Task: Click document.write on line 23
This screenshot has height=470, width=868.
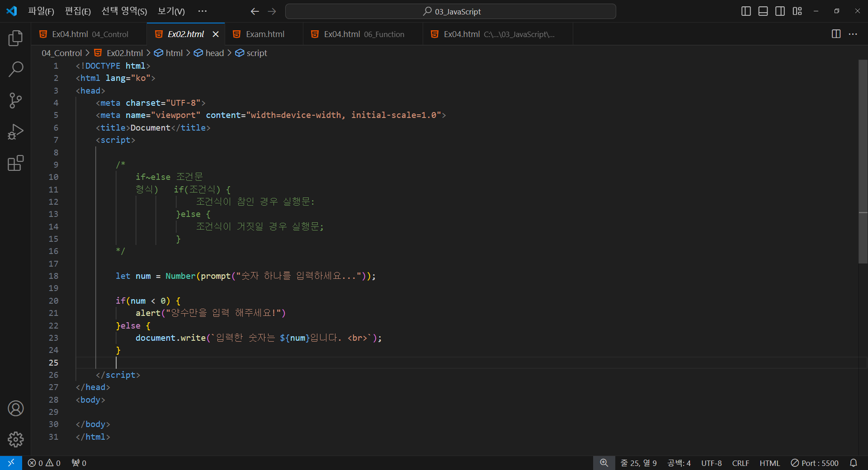Action: [x=170, y=338]
